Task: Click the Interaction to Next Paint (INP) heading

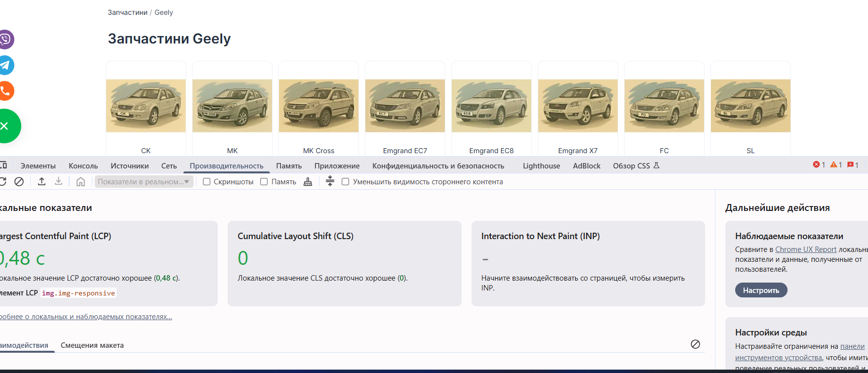Action: point(541,236)
